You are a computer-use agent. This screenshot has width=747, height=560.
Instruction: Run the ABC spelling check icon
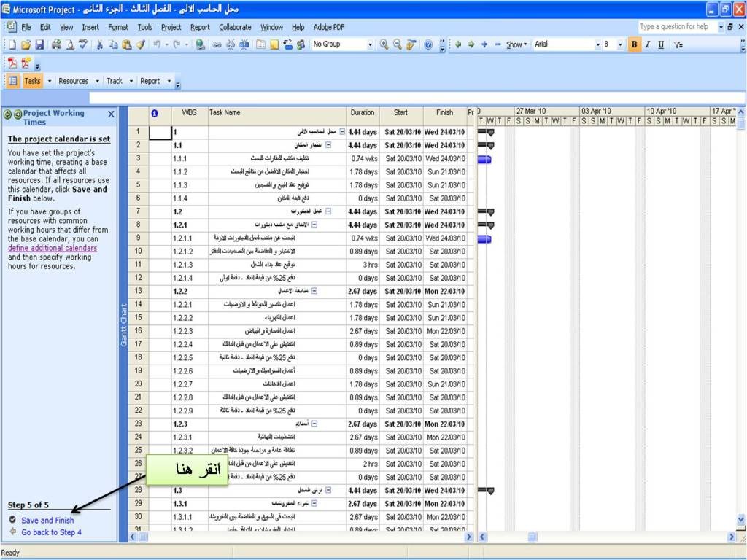coord(83,44)
